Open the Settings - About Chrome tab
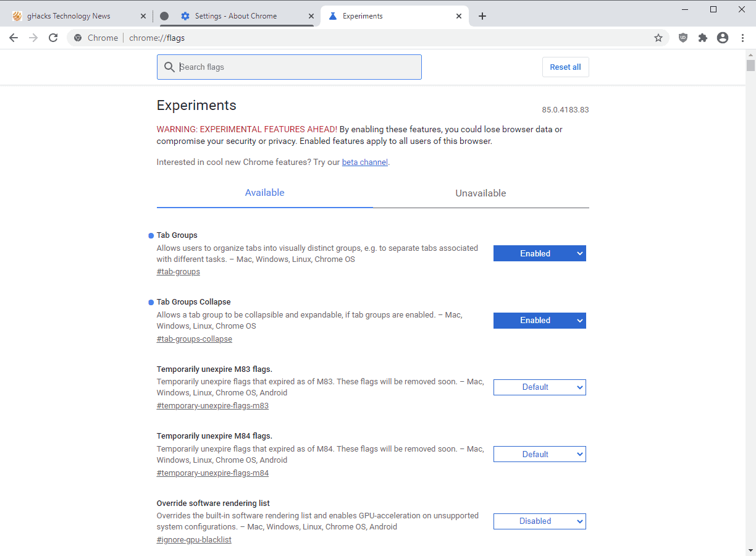The image size is (756, 556). coord(235,15)
